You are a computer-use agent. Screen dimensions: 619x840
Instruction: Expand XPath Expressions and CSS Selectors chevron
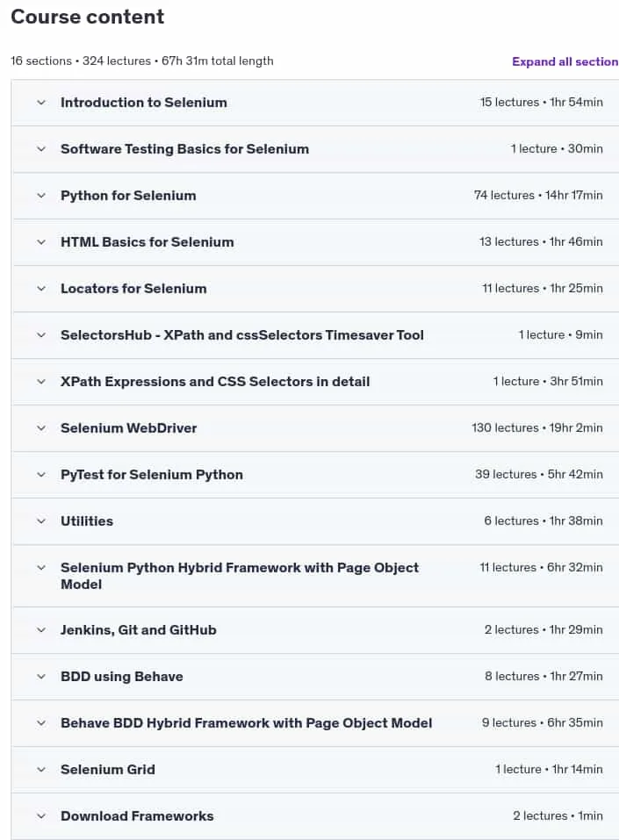click(41, 382)
